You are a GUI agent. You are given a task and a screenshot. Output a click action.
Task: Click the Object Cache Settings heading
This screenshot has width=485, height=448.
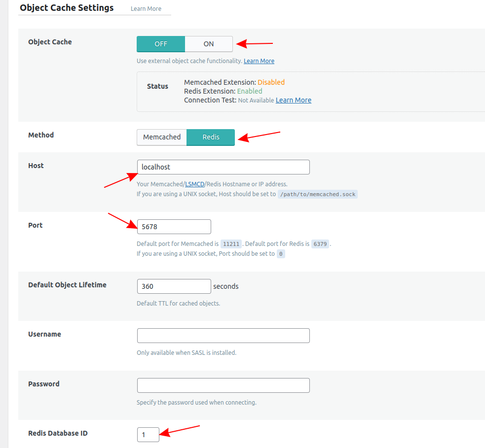(66, 8)
